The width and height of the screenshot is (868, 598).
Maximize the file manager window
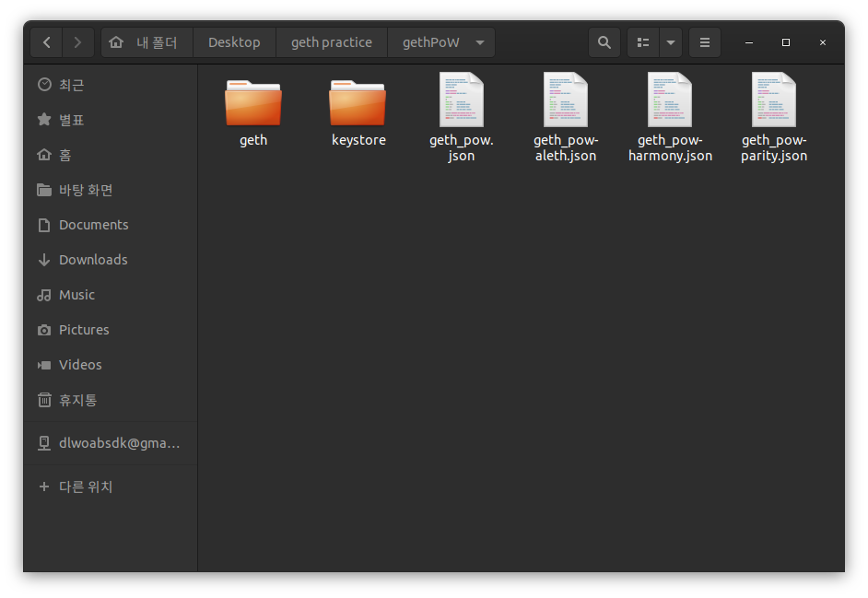tap(785, 42)
